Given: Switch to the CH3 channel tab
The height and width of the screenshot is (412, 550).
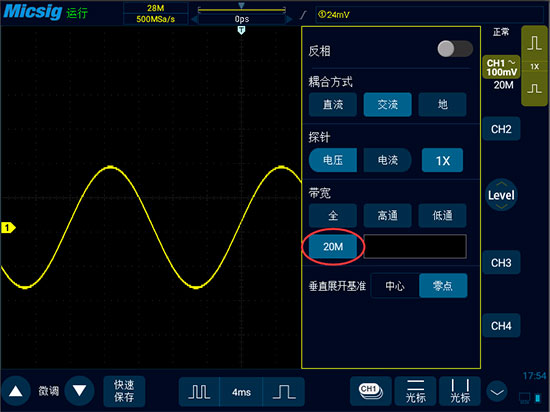Looking at the screenshot, I should (x=501, y=263).
